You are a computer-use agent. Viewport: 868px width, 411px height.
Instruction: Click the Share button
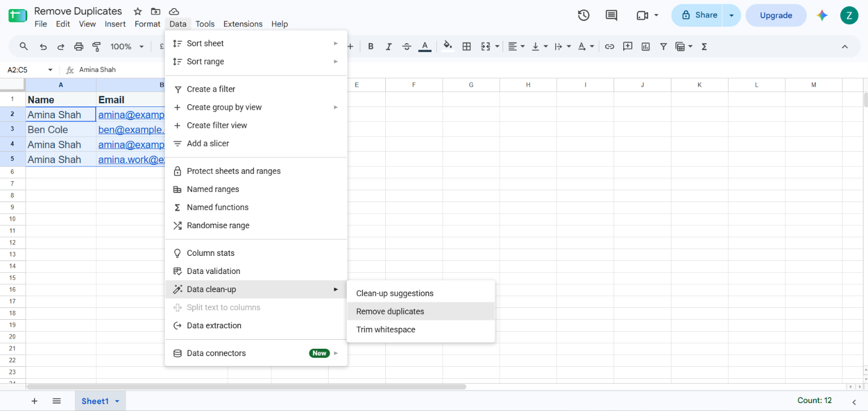click(697, 15)
